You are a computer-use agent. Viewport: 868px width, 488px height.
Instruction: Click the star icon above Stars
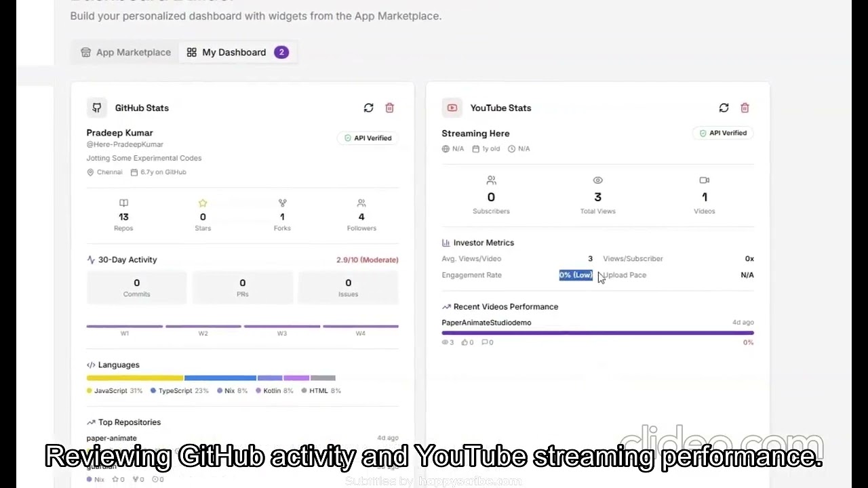click(x=203, y=203)
